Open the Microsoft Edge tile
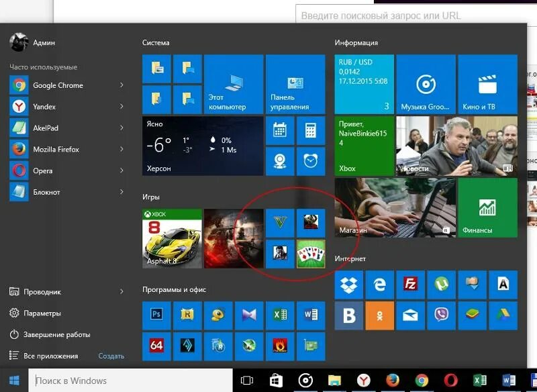Image resolution: width=537 pixels, height=392 pixels. pos(379,285)
